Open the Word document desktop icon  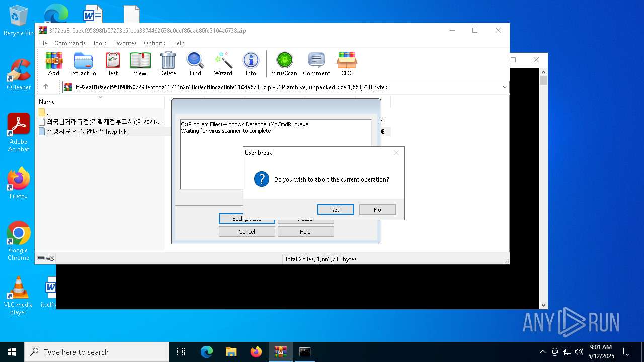pyautogui.click(x=93, y=14)
